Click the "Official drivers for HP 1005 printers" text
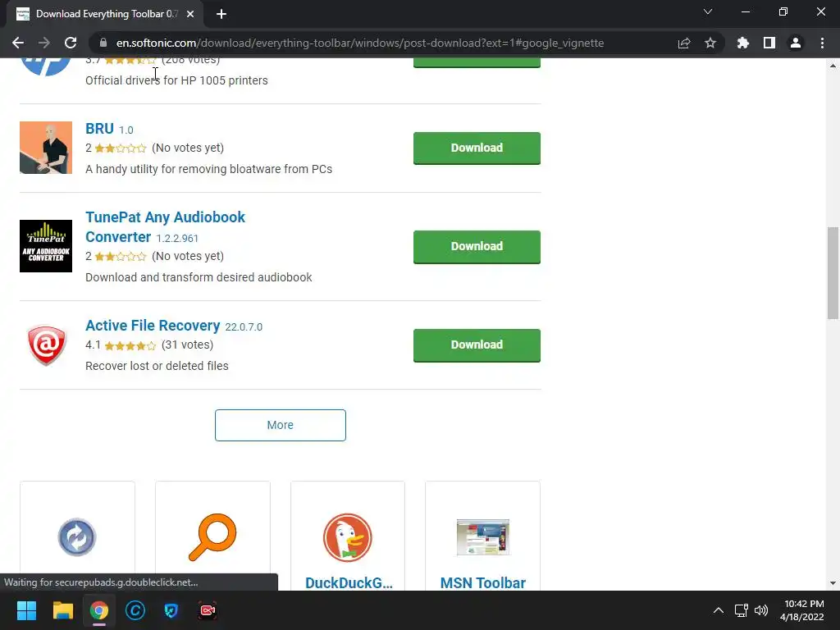Screen dimensions: 840x630 [177, 80]
